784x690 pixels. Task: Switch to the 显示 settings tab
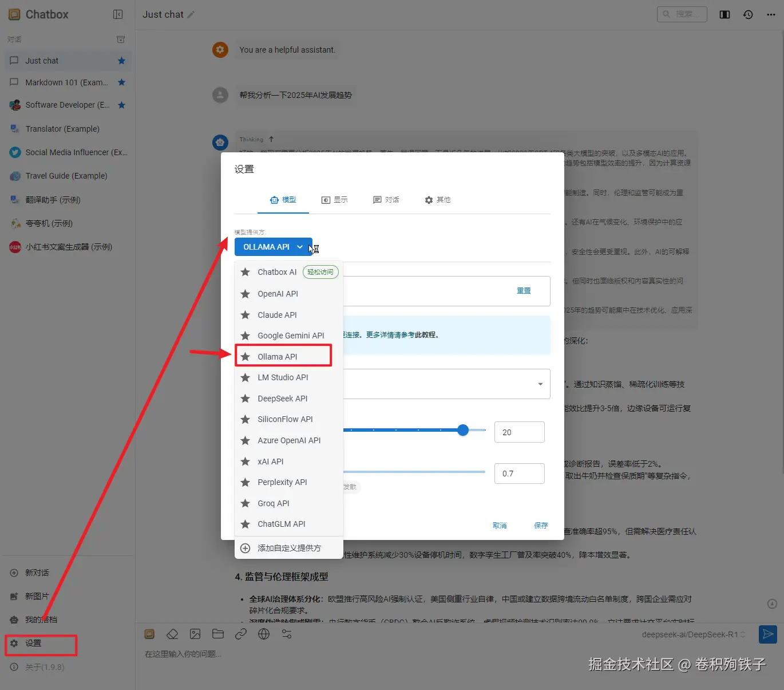coord(335,200)
